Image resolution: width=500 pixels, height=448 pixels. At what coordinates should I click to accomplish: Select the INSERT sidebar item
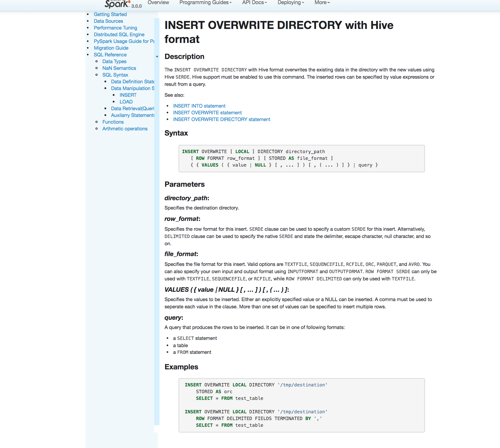128,95
